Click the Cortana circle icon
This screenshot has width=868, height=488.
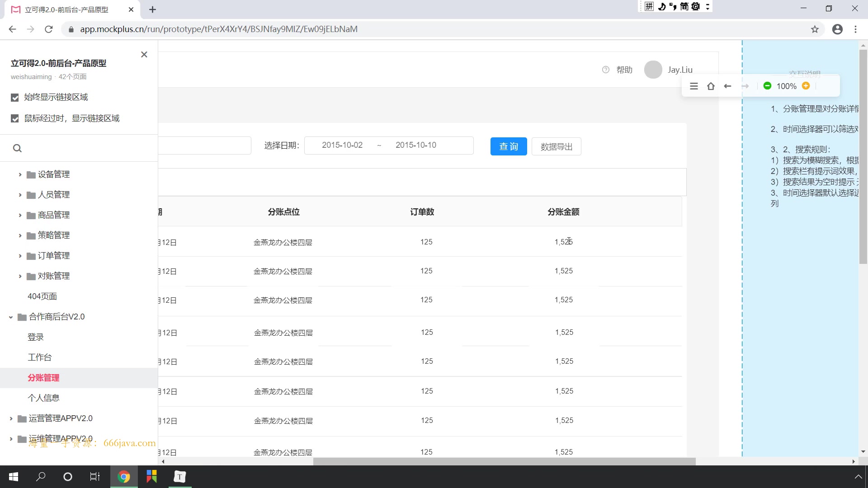(x=68, y=477)
